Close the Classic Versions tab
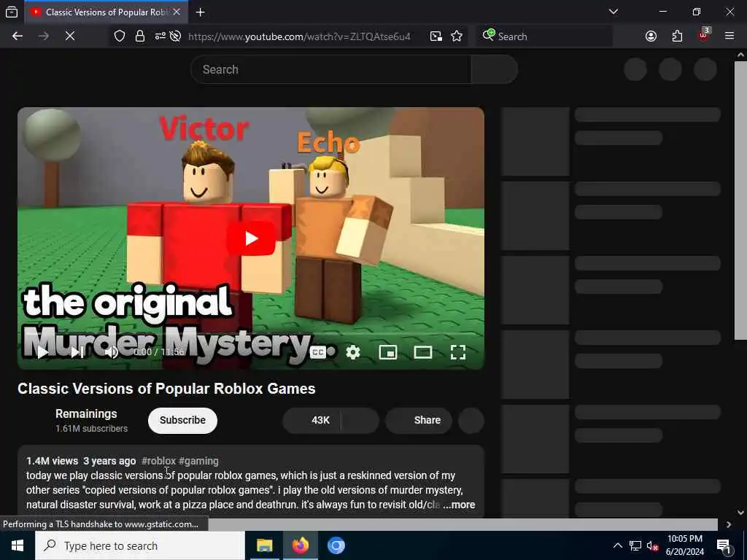The image size is (747, 560). coord(177,12)
